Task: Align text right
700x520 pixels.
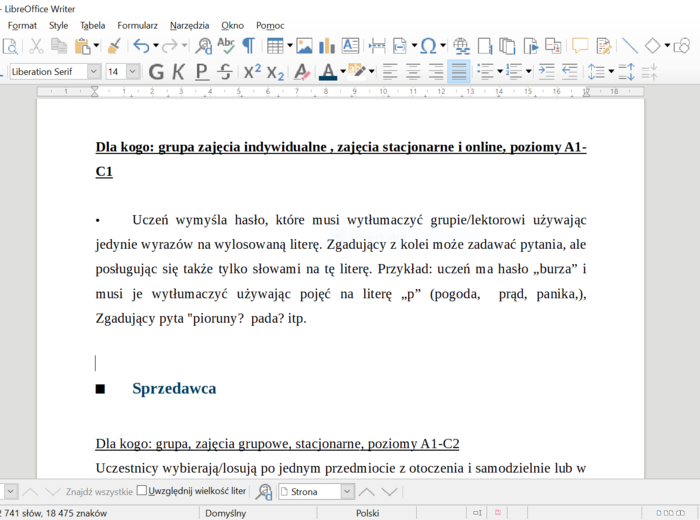Action: tap(436, 72)
